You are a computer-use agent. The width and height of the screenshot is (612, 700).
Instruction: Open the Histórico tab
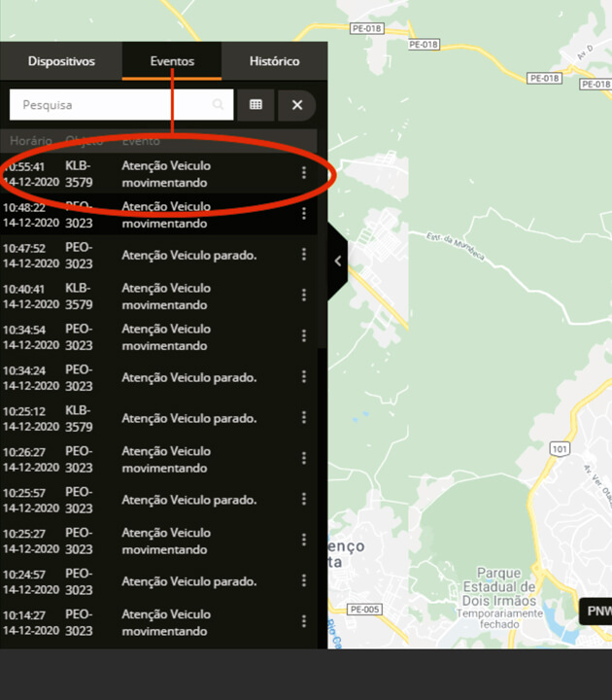point(274,61)
